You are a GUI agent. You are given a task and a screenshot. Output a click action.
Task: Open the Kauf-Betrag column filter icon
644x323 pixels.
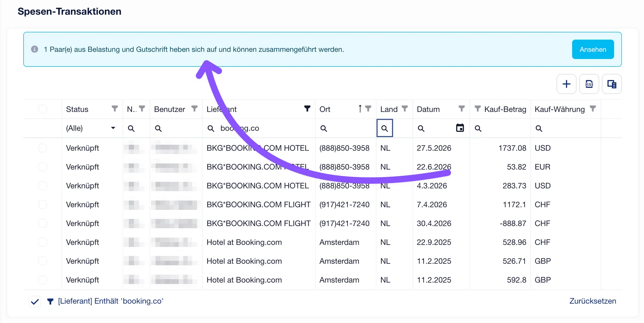coord(478,109)
